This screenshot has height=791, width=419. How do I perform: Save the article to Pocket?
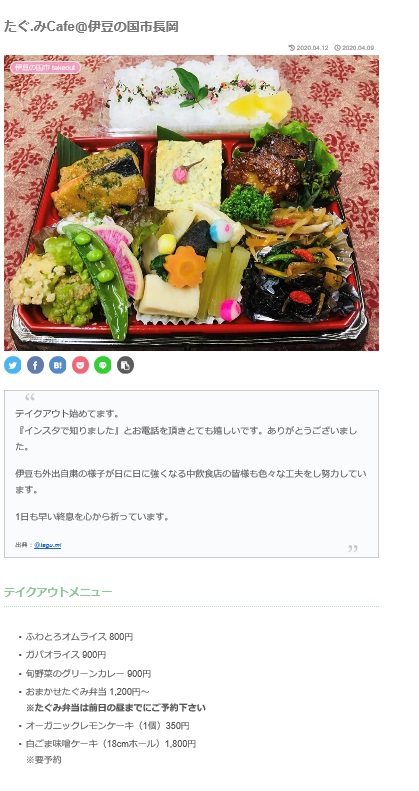pos(80,365)
